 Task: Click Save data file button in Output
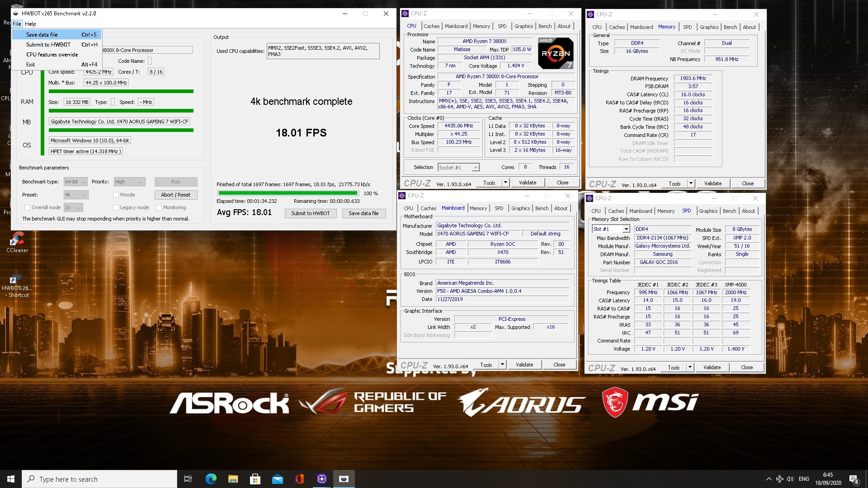tap(363, 213)
